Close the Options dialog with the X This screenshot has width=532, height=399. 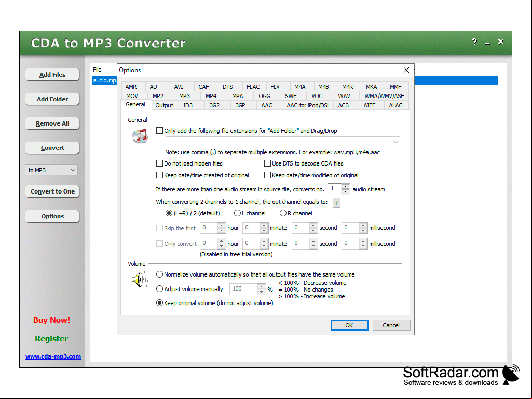(x=406, y=70)
